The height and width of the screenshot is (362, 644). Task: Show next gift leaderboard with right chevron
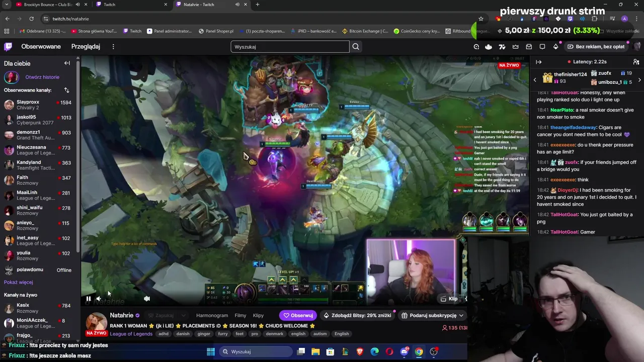click(x=639, y=80)
